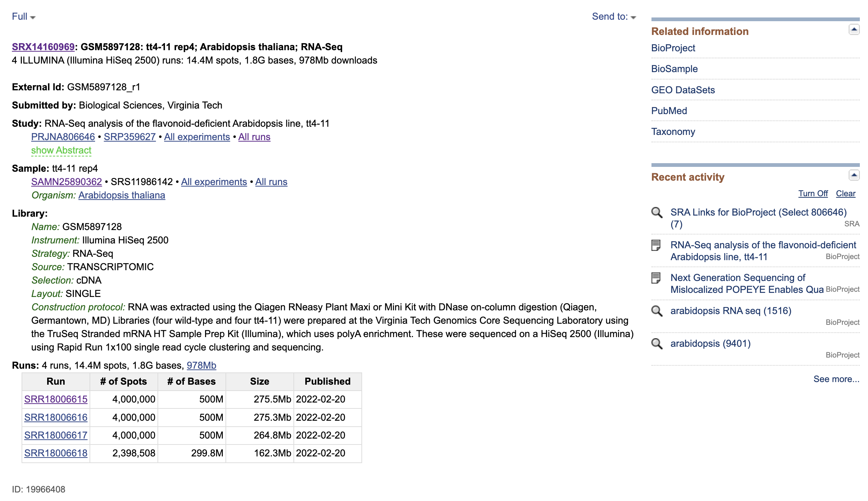868x501 pixels.
Task: Click the document icon beside Next Generation Sequencing
Action: tap(656, 278)
